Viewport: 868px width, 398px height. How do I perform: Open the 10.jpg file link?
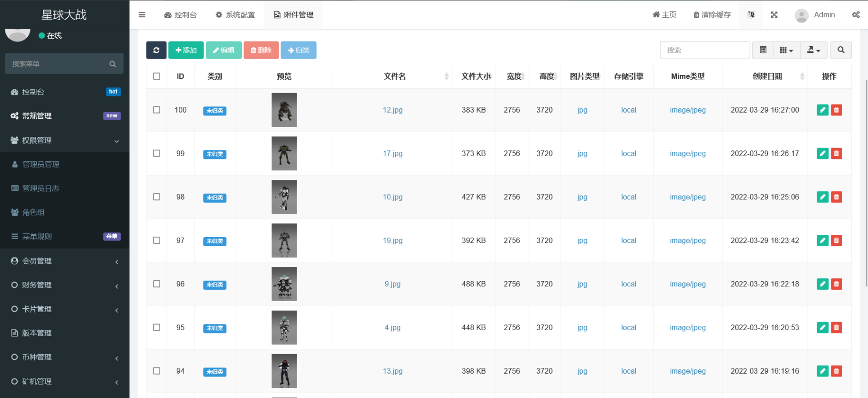tap(393, 197)
